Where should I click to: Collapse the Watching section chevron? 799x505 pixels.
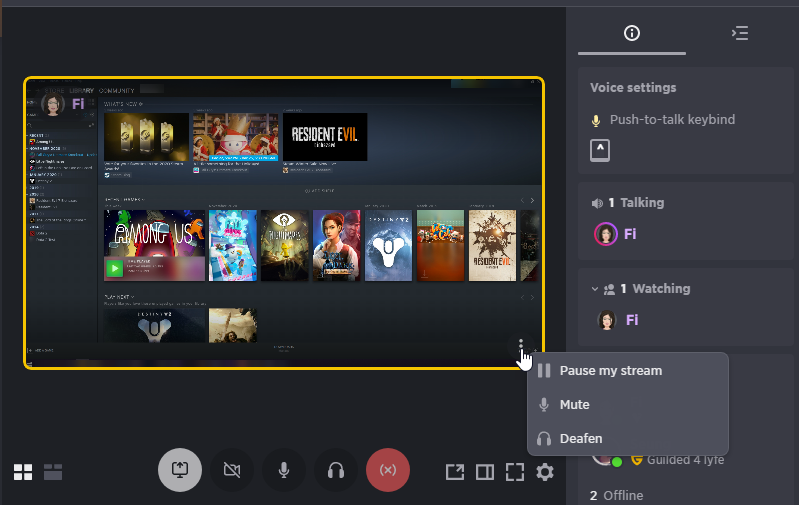pyautogui.click(x=595, y=289)
